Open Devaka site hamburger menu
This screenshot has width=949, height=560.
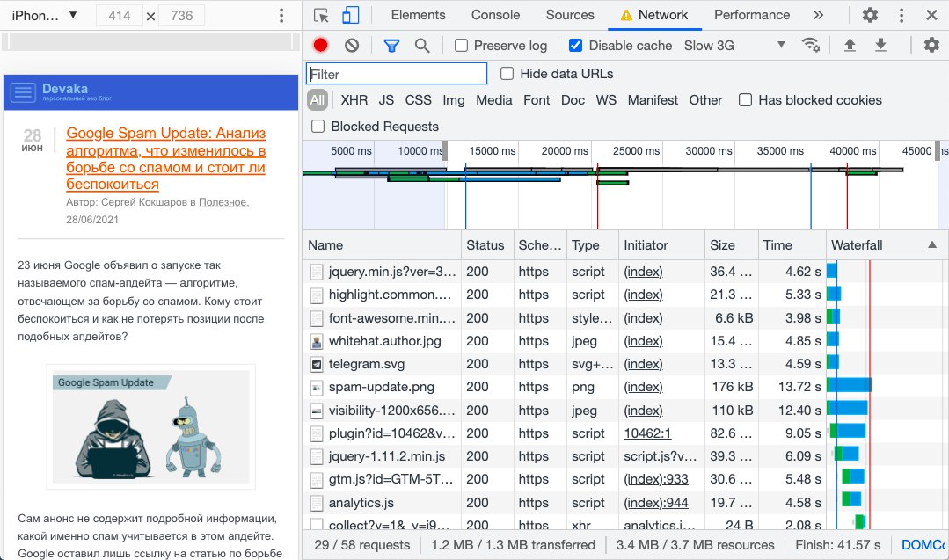point(23,92)
